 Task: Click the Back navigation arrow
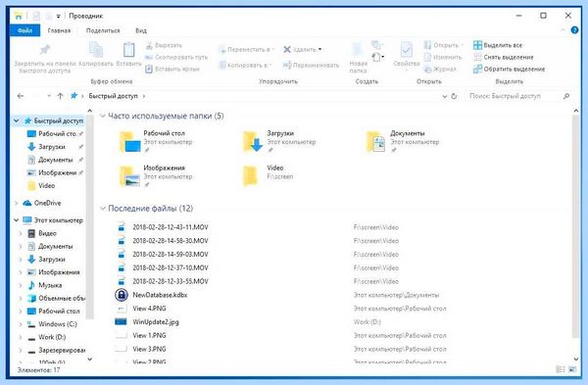click(x=21, y=96)
